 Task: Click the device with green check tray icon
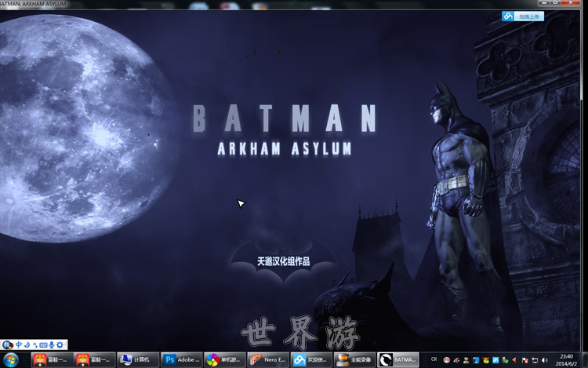point(505,360)
